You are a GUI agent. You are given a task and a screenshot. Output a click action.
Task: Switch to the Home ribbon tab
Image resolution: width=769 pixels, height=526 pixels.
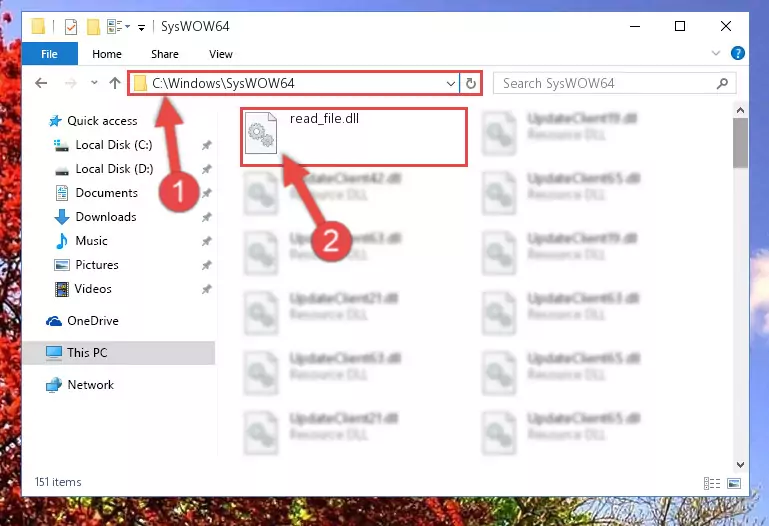107,54
